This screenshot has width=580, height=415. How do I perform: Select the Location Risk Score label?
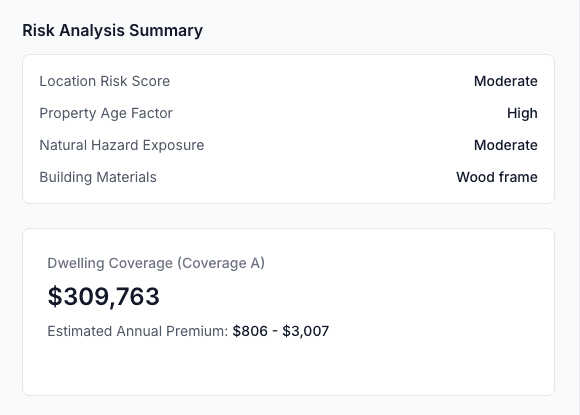(105, 81)
